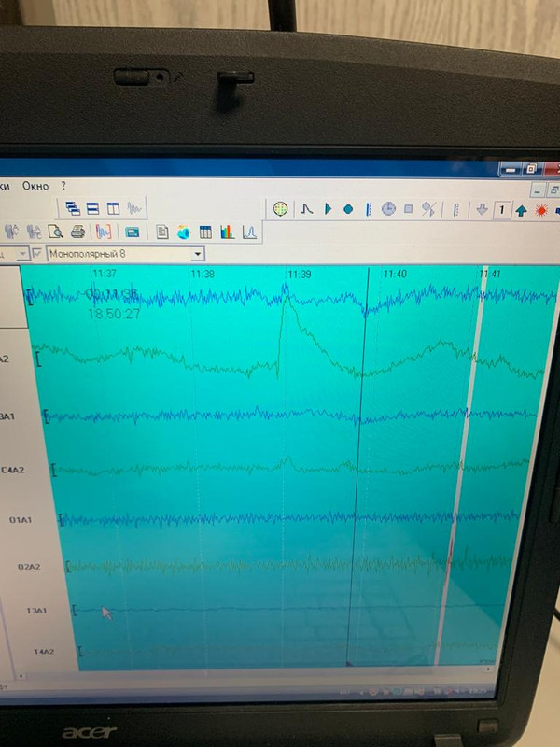This screenshot has height=747, width=560.
Task: Click the impulse curve icon
Action: point(307,208)
